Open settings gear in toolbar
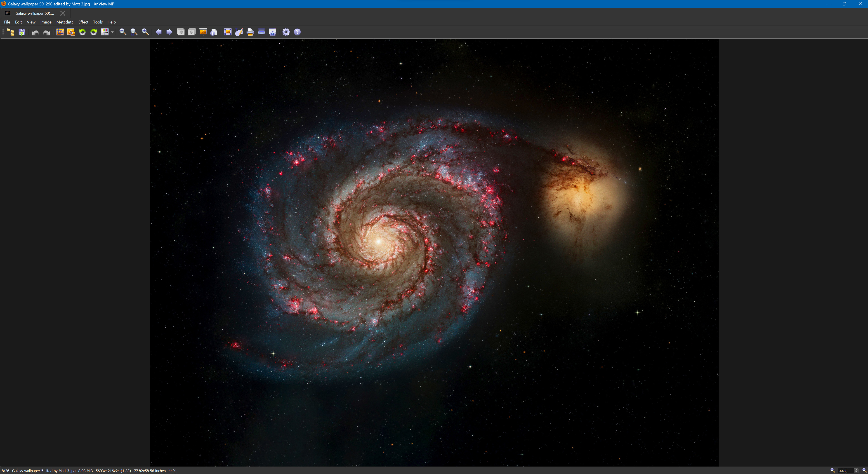868x474 pixels. [x=286, y=32]
